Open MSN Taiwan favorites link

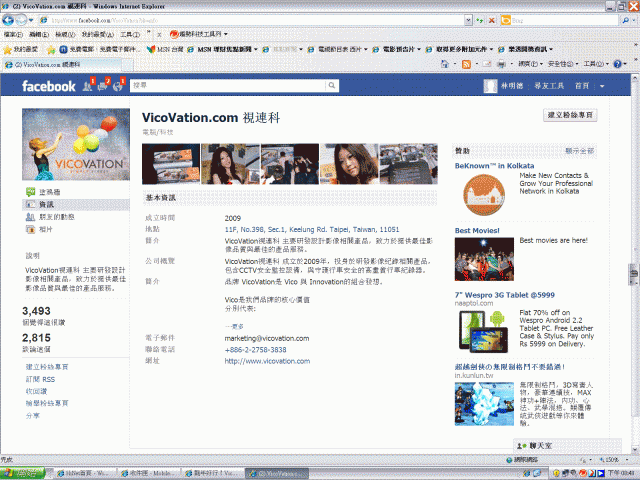coord(166,49)
